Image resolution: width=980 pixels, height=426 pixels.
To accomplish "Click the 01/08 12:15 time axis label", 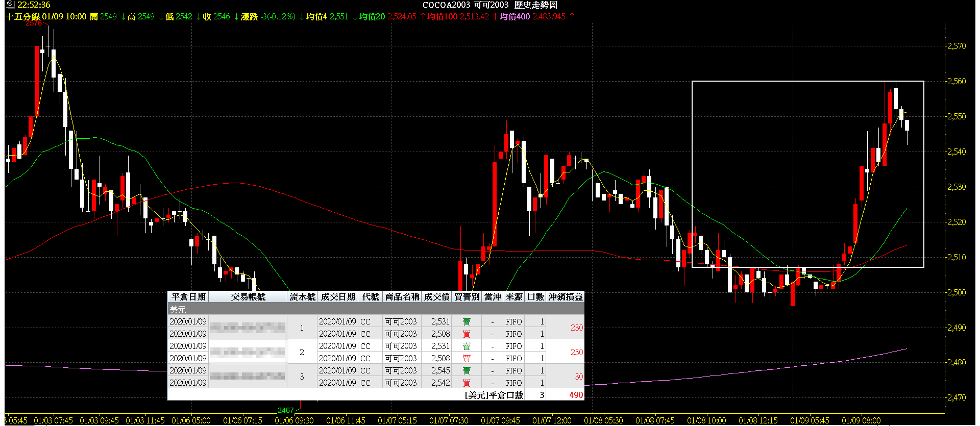I will (x=758, y=420).
